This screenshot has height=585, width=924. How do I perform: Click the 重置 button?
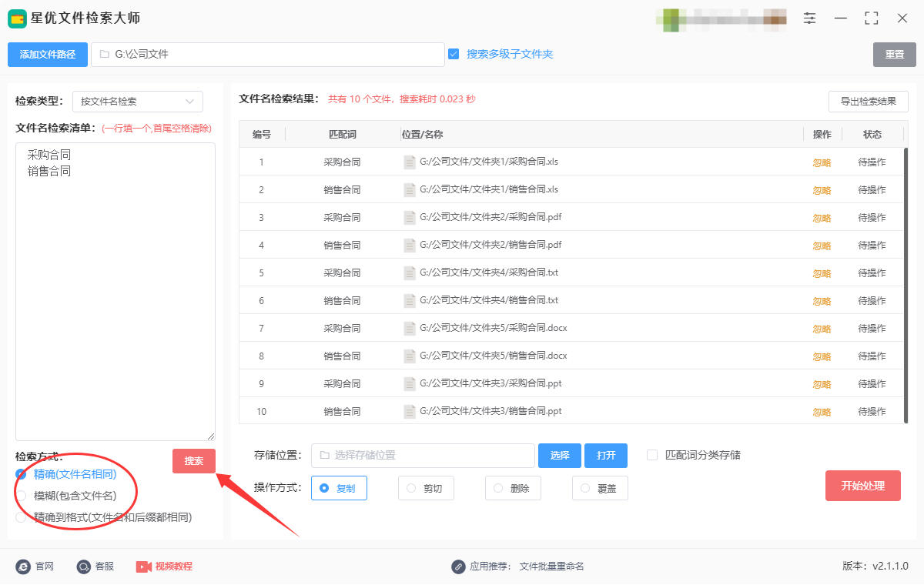(895, 55)
